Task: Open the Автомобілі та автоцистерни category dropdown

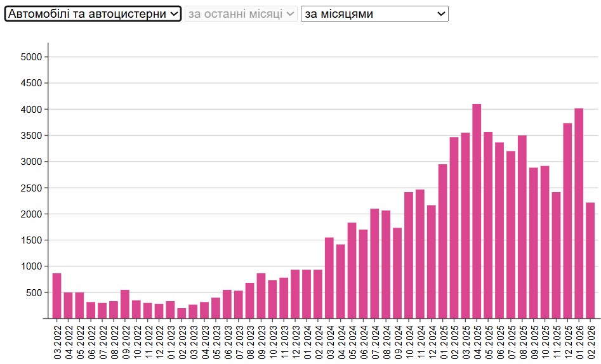Action: [93, 14]
